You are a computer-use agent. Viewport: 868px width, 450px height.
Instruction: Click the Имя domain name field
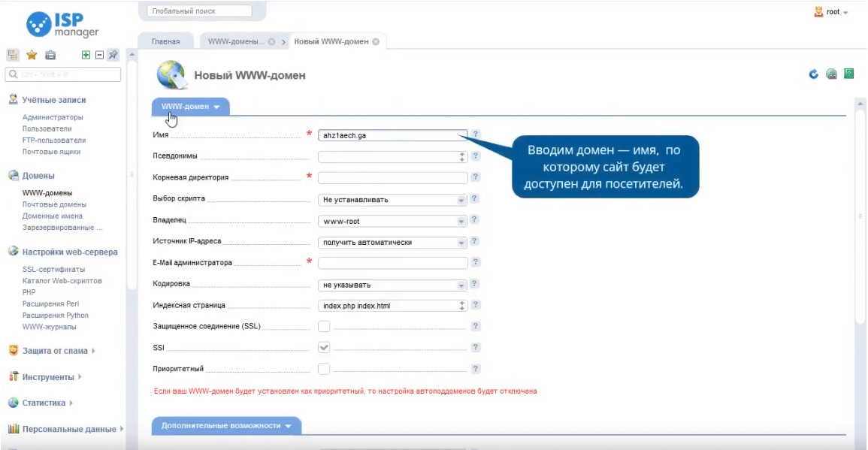[392, 135]
